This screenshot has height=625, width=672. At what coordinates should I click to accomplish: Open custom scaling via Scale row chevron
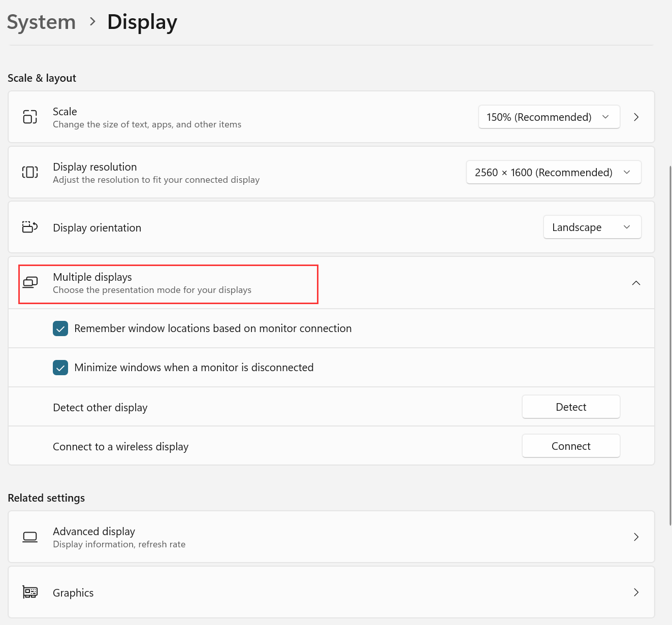point(636,117)
